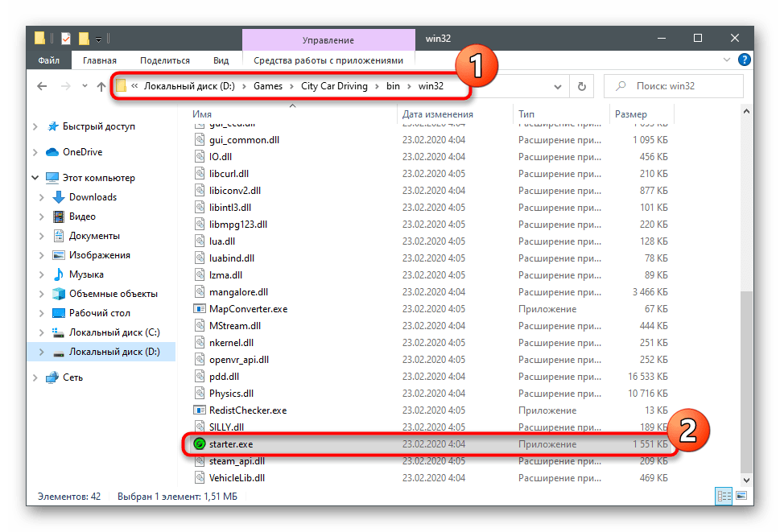Click the Up one level arrow
780x532 pixels.
coord(101,86)
